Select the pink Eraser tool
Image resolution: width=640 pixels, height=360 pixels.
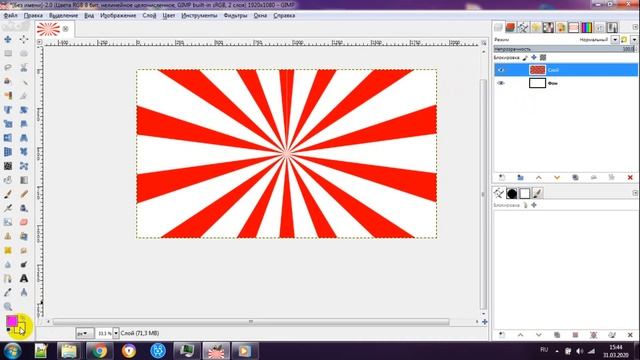coord(24,222)
